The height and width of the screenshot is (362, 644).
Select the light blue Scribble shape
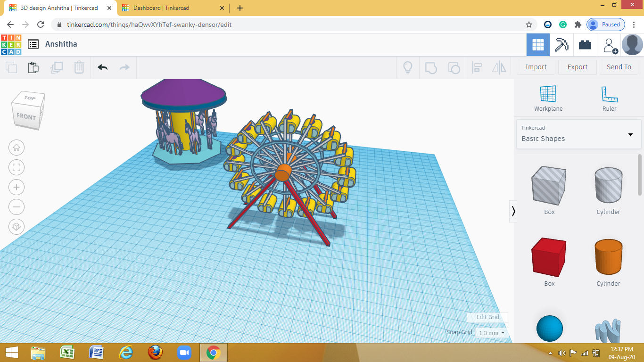608,331
